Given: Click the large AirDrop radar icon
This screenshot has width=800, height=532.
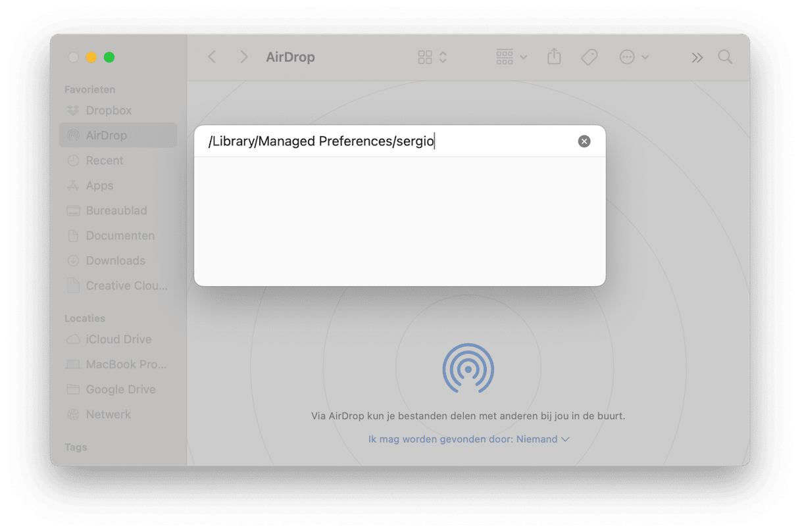Looking at the screenshot, I should [468, 368].
